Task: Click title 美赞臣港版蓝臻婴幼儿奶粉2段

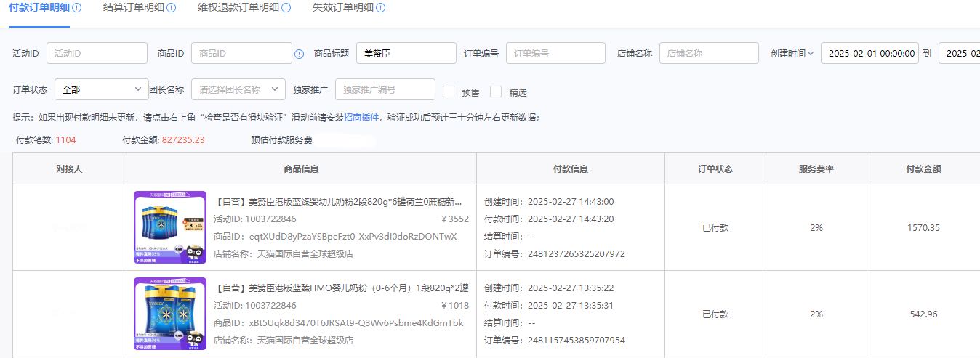Action: pyautogui.click(x=338, y=201)
